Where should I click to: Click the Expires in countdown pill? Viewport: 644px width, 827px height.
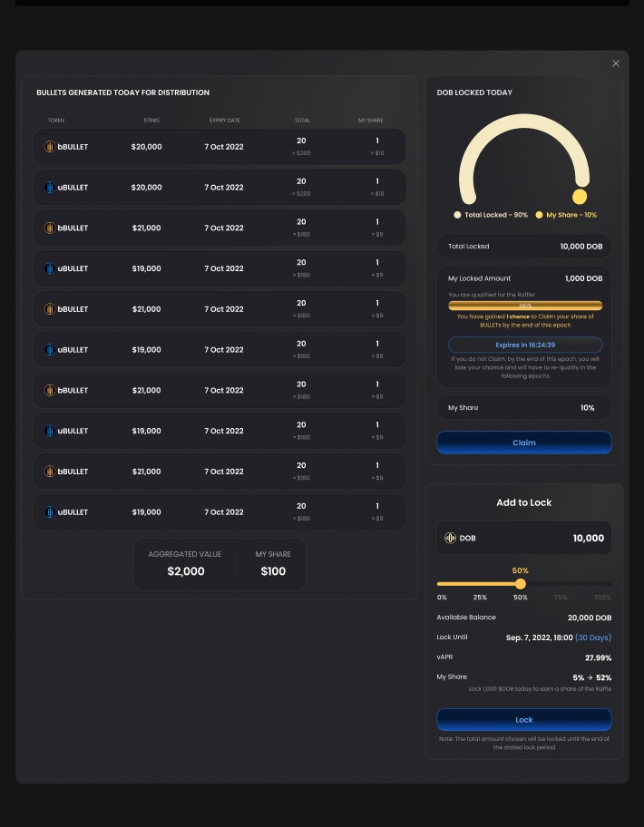(x=524, y=345)
